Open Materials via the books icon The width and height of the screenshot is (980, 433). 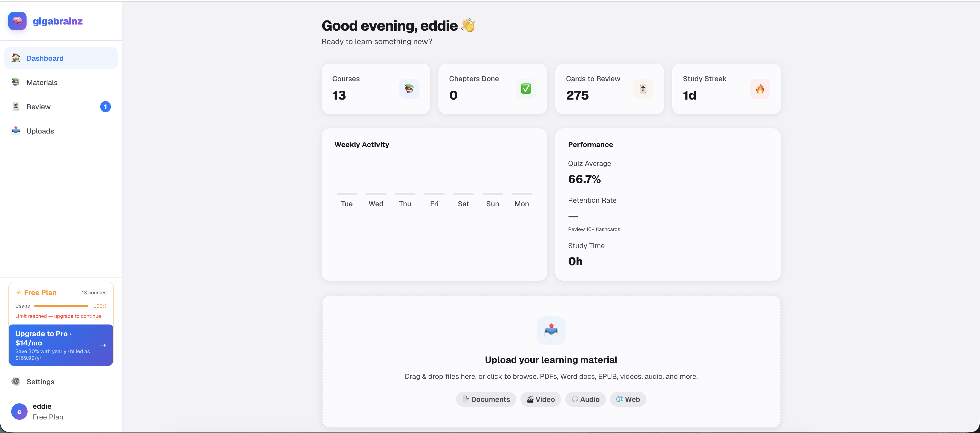point(16,82)
